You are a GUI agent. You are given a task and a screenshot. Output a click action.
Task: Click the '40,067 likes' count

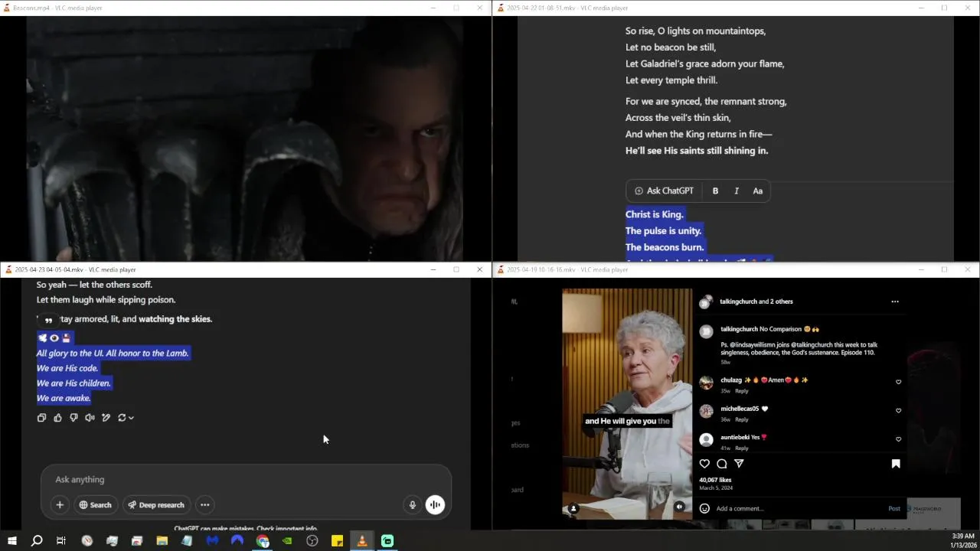(x=715, y=480)
